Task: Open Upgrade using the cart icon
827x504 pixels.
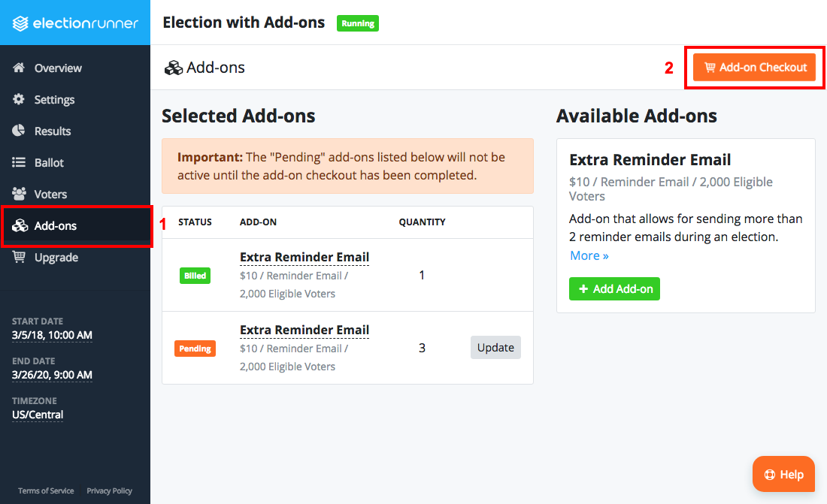Action: 20,256
